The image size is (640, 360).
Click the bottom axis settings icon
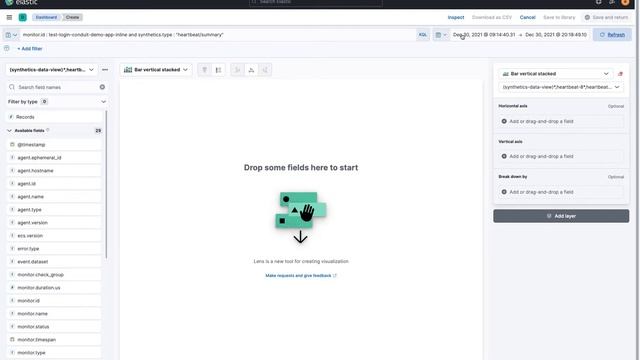tap(251, 70)
